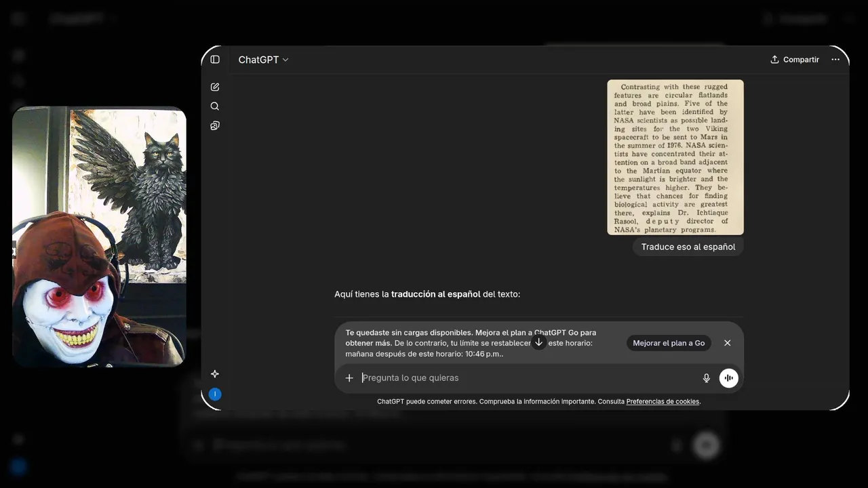Screen dimensions: 868x488
Task: Click the sparkle icon at sidebar bottom
Action: tap(215, 373)
